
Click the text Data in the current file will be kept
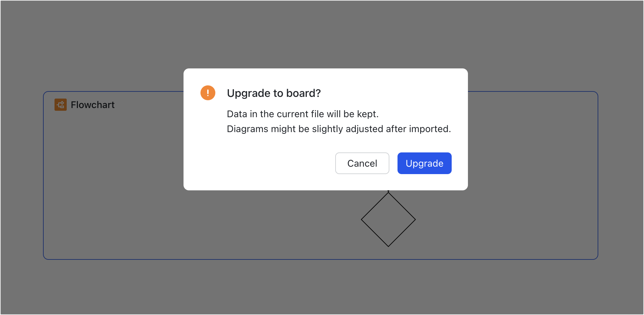303,114
